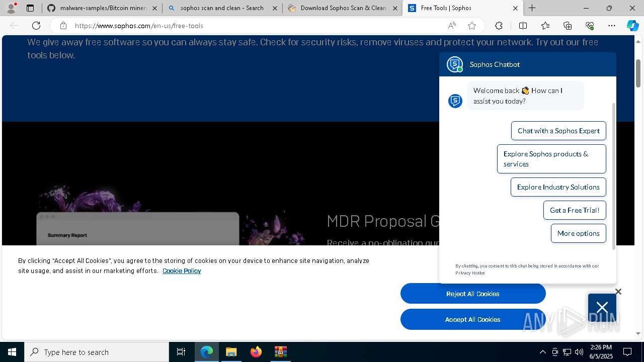Click the Edge profile icon
This screenshot has height=362, width=644.
pos(12,8)
